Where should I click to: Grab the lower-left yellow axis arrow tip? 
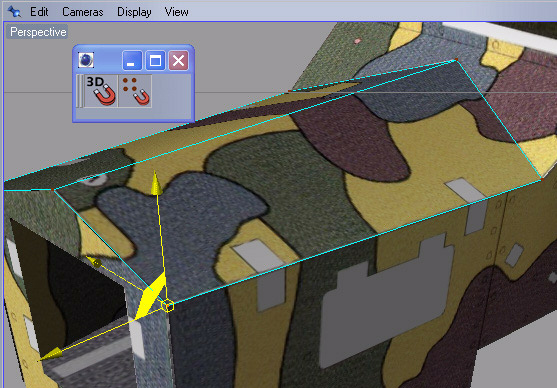point(52,354)
